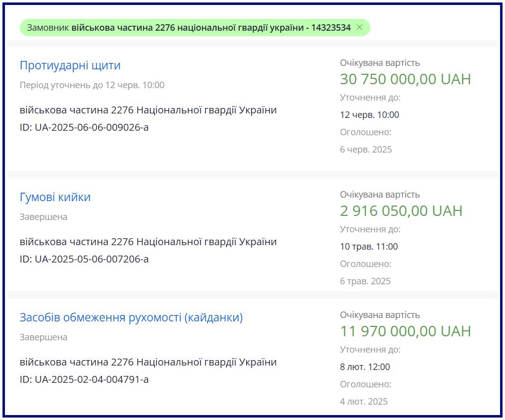Remove the Замовник filter via X icon
The height and width of the screenshot is (420, 505).
tap(359, 27)
